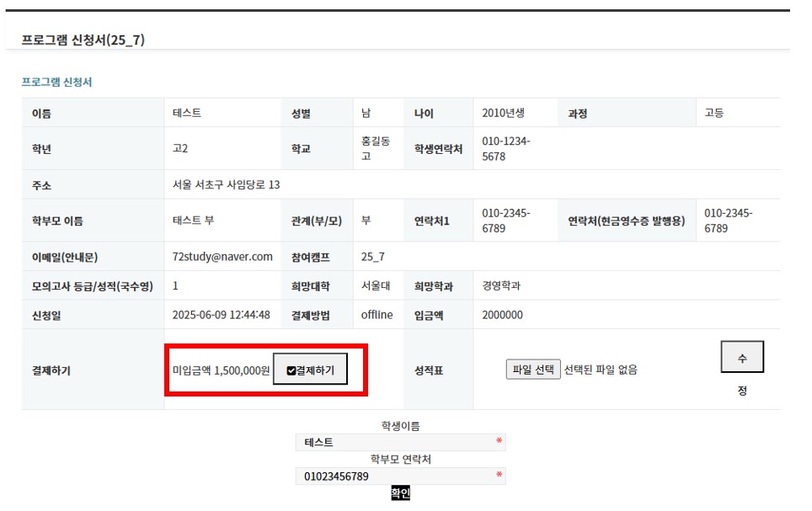Click the 참여캠프 value 25_7
This screenshot has height=511, width=812.
point(373,257)
